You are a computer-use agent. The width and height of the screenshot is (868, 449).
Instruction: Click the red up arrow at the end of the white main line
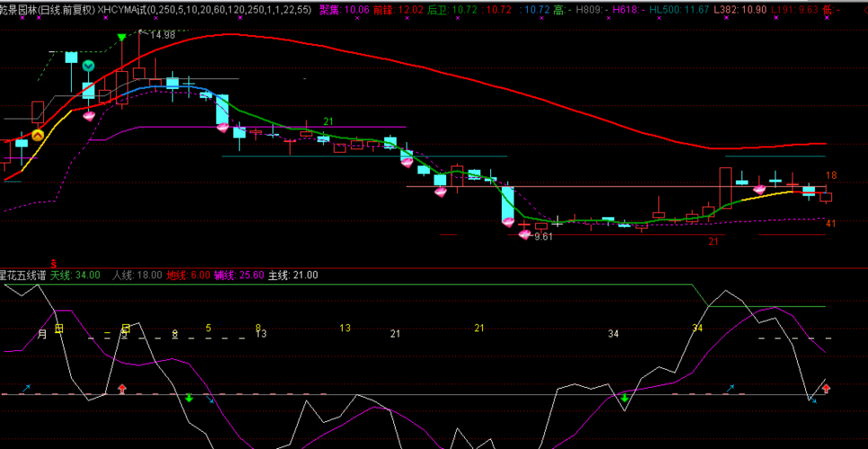[827, 389]
